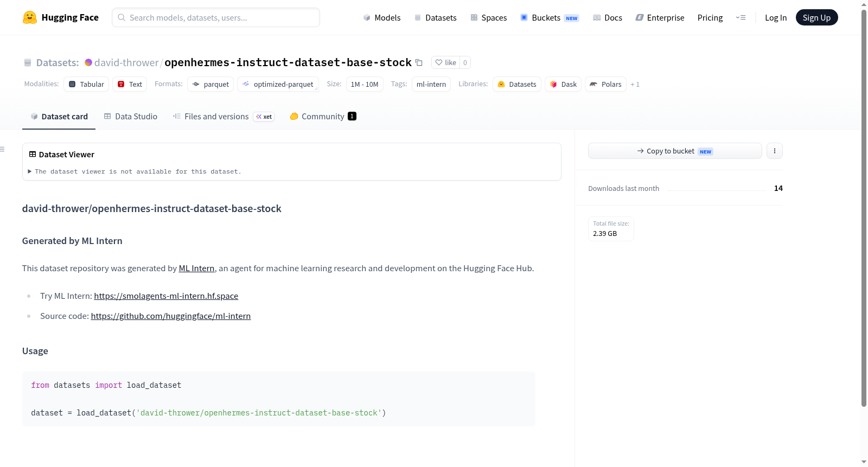Image resolution: width=868 pixels, height=467 pixels.
Task: Go to Datasets in top navigation
Action: (x=436, y=17)
